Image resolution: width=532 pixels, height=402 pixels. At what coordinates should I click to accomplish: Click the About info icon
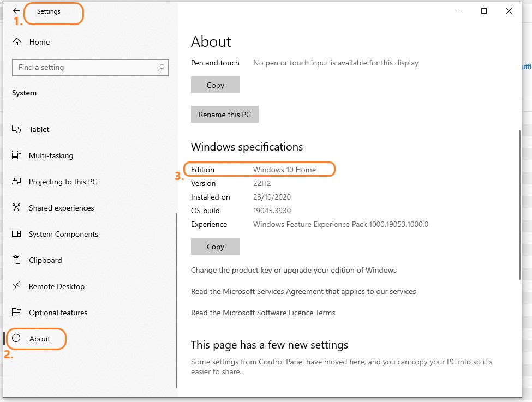coord(16,338)
